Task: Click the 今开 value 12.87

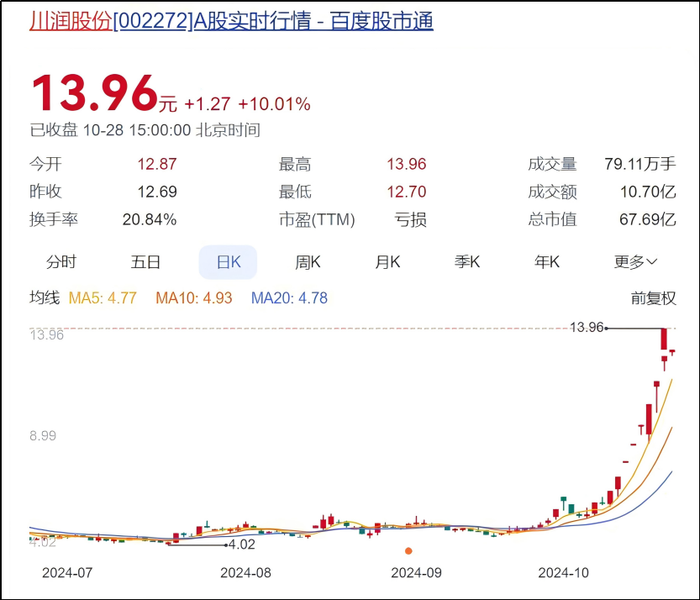Action: pos(157,165)
